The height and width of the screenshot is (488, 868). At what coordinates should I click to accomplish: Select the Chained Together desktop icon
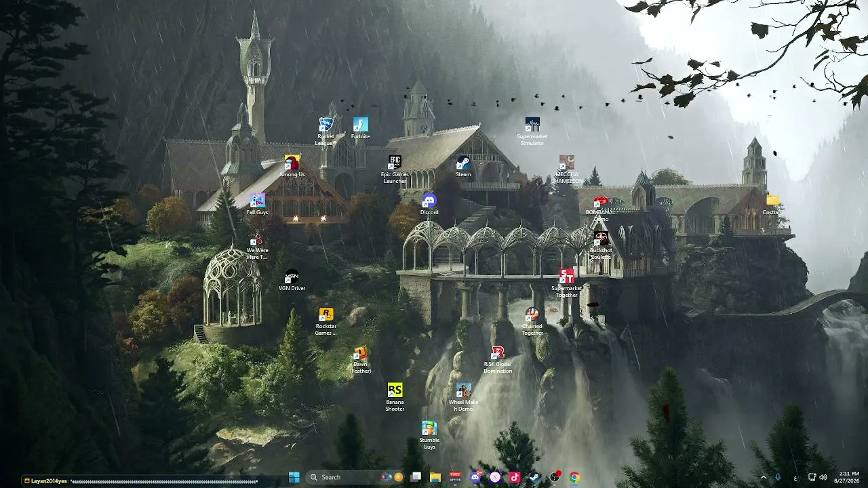point(532,321)
